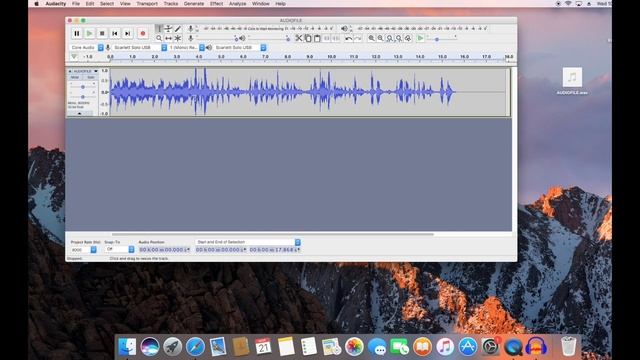The width and height of the screenshot is (640, 360).
Task: Open the Scarlett Solo USB recording device dropdown
Action: (140, 48)
